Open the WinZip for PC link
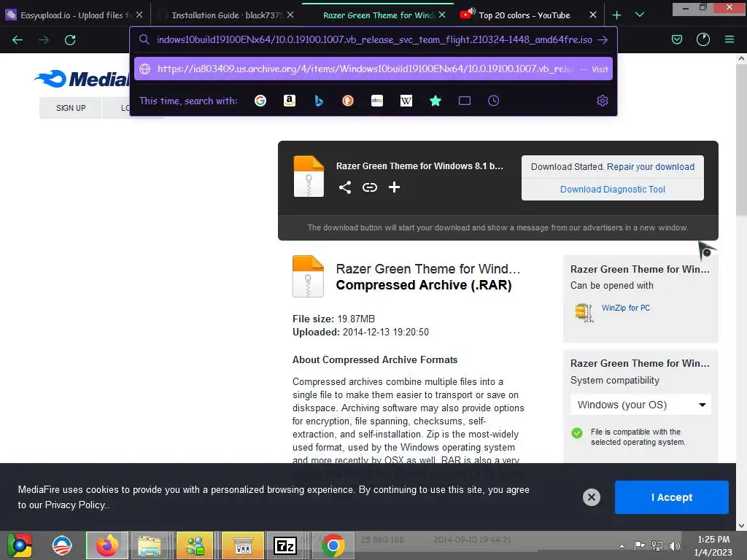The image size is (747, 560). click(x=625, y=308)
